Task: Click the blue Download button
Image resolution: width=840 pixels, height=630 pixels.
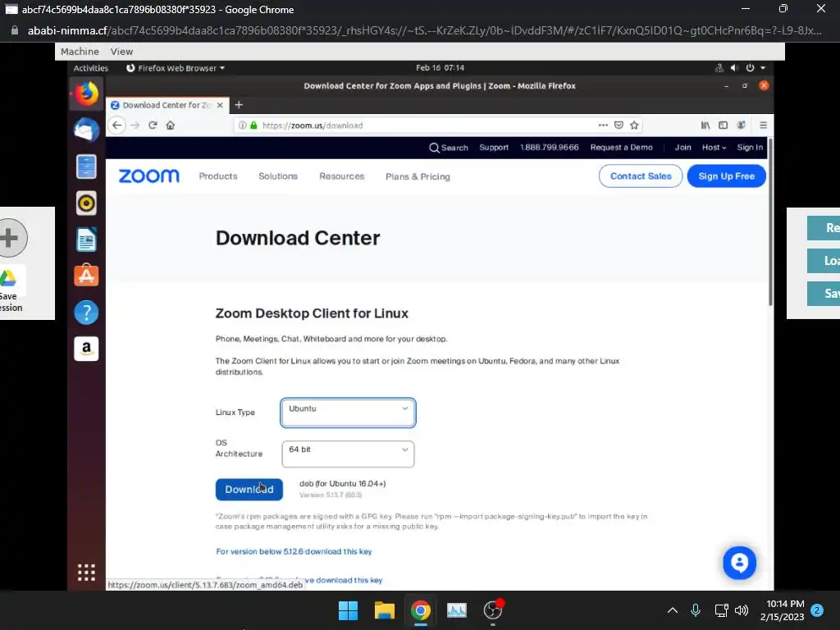Action: 249,490
